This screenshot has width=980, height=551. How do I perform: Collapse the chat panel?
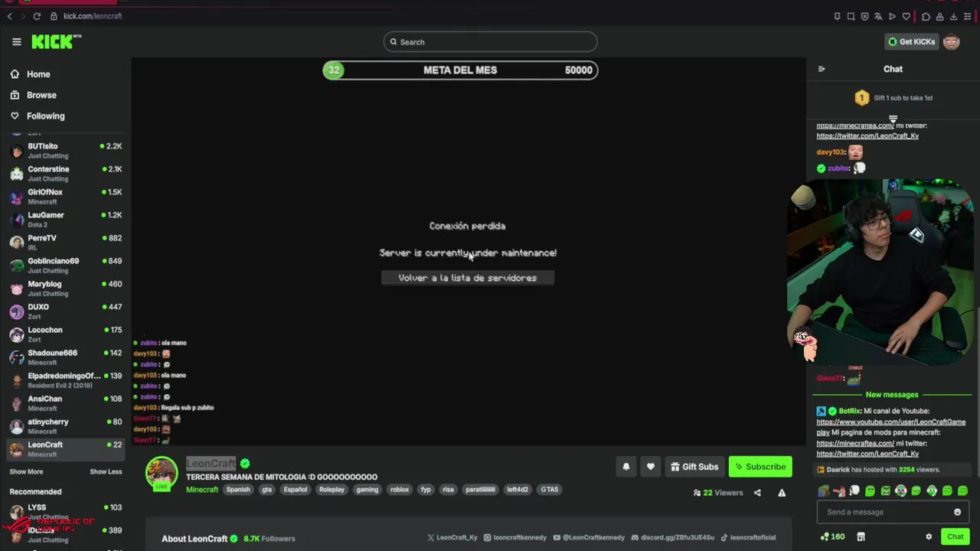[822, 69]
